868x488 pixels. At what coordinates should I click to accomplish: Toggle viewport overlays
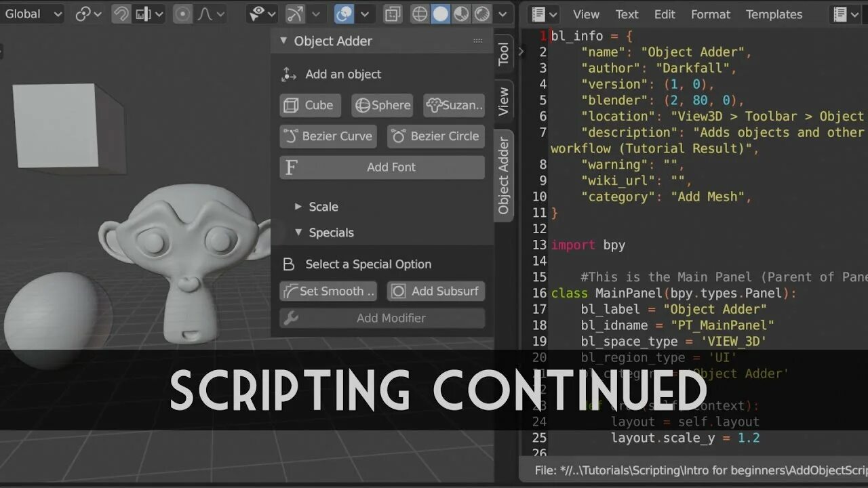[x=344, y=14]
